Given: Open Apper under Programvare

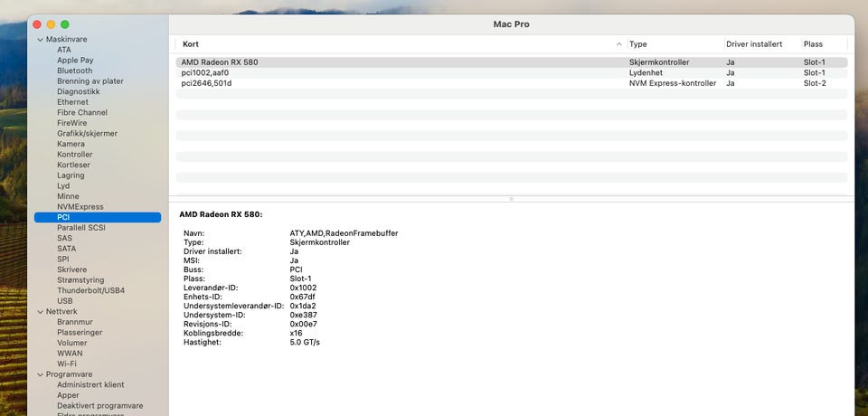Looking at the screenshot, I should pyautogui.click(x=68, y=395).
